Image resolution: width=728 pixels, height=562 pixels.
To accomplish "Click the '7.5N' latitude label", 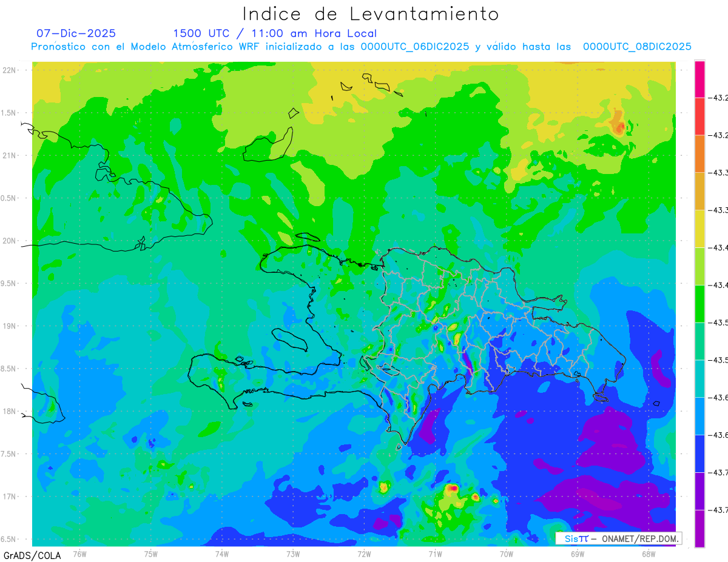I will [x=9, y=454].
